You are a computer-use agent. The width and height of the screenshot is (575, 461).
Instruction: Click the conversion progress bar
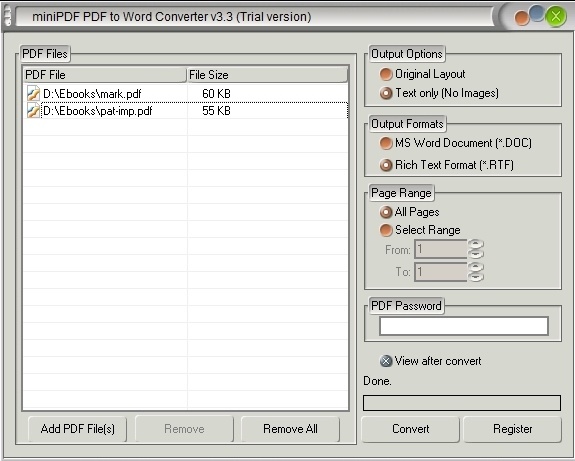tap(462, 403)
